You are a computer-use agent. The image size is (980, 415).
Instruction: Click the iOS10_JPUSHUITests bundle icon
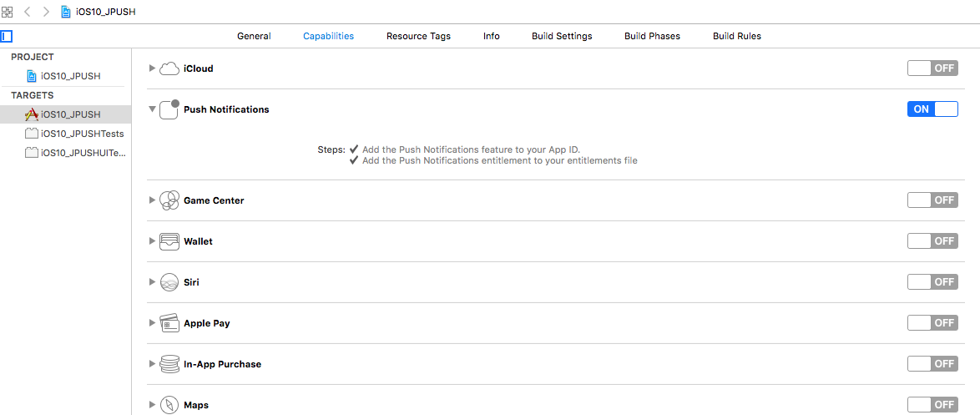pos(31,153)
